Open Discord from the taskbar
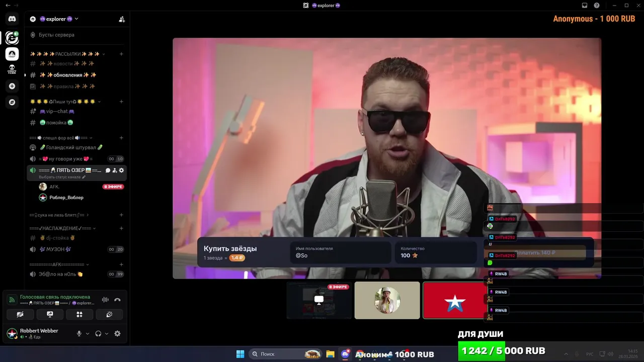The image size is (644, 362). [345, 354]
